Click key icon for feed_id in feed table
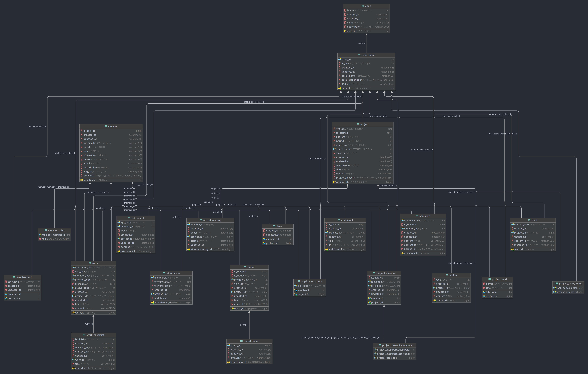588x374 pixels. tap(512, 249)
